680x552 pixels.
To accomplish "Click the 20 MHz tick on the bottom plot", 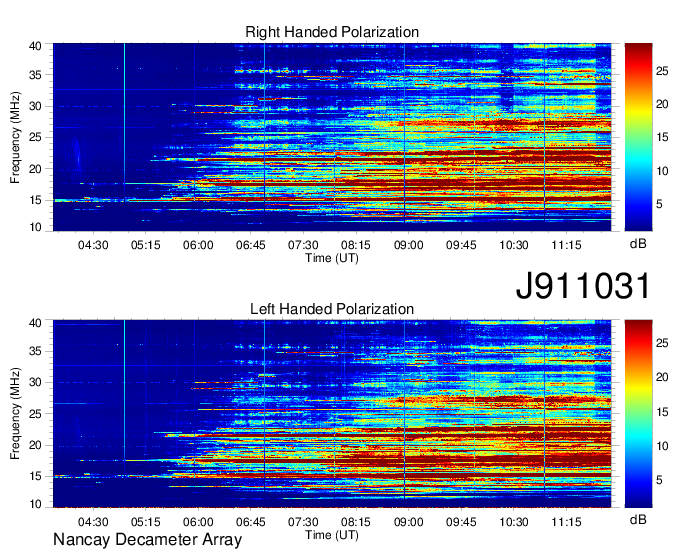I will click(x=35, y=445).
